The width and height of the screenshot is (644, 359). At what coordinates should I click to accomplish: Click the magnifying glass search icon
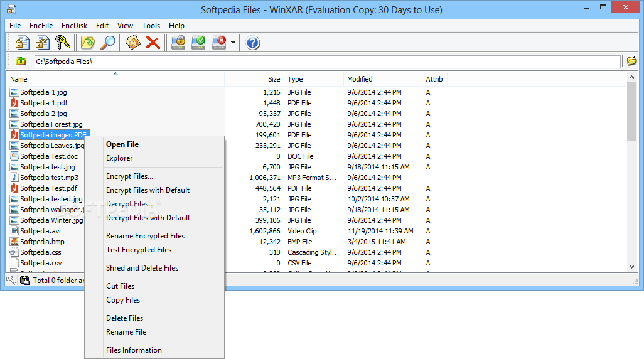[x=108, y=43]
